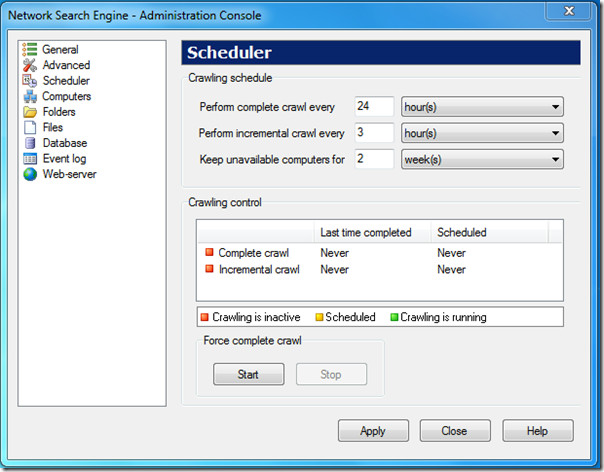Click the Web-server globe icon

point(30,174)
